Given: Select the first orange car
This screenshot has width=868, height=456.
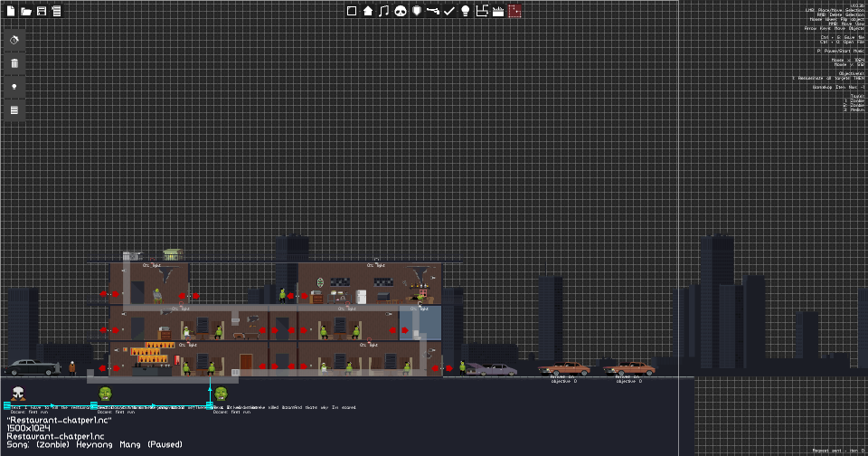Looking at the screenshot, I should pos(564,368).
